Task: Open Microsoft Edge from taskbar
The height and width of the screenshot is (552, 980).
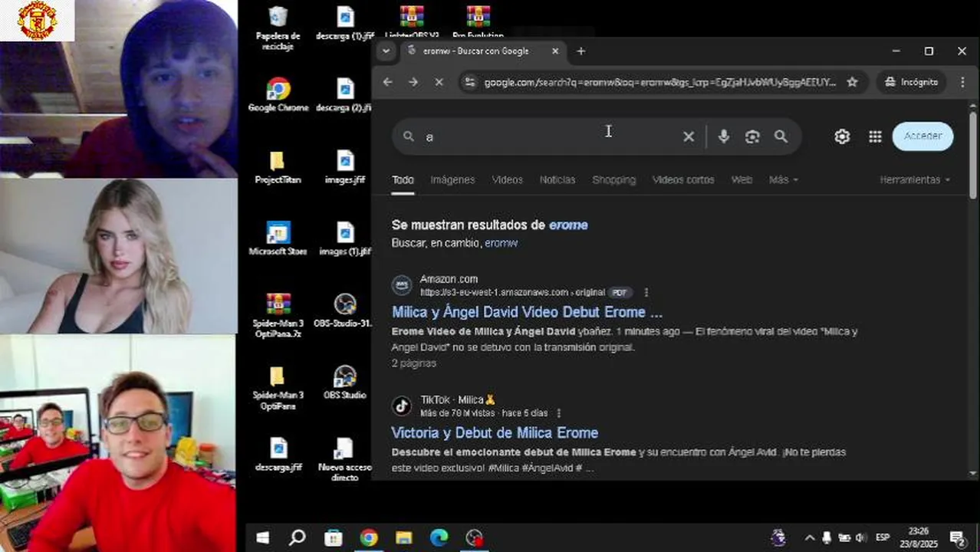Action: [439, 537]
